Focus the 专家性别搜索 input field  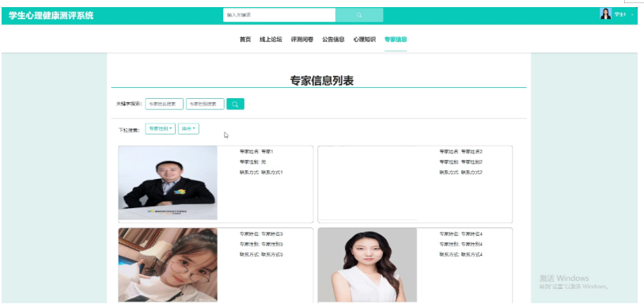(205, 104)
